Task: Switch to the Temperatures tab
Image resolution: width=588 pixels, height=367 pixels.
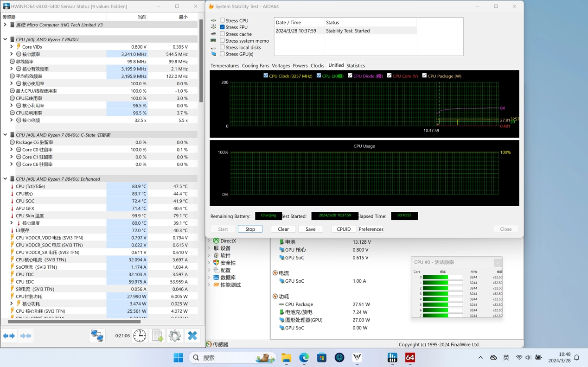Action: click(224, 66)
